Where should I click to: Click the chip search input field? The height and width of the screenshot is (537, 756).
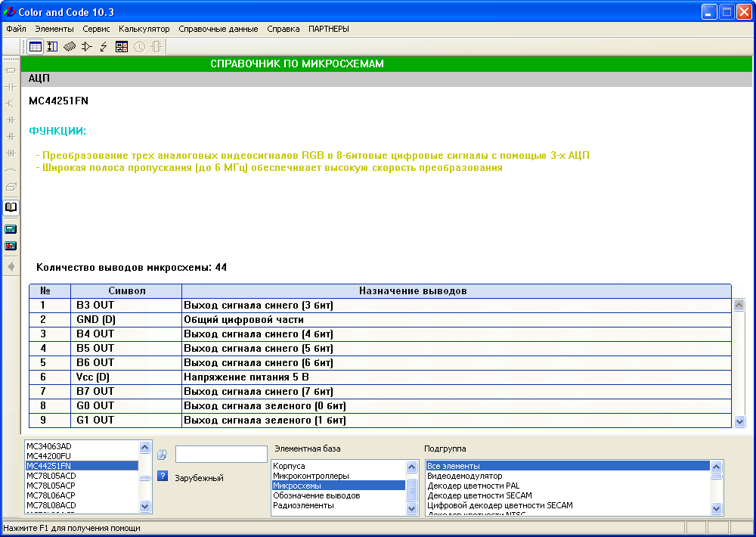222,455
